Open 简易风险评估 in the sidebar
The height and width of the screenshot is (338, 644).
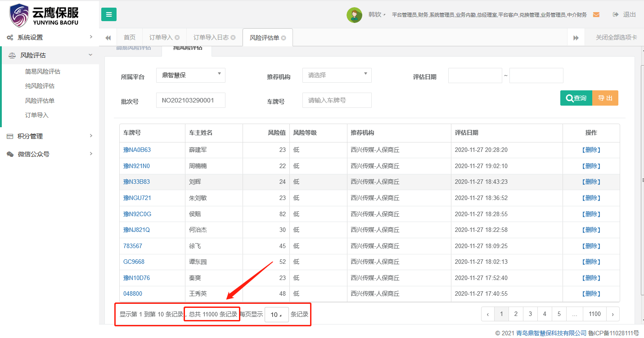pyautogui.click(x=43, y=71)
